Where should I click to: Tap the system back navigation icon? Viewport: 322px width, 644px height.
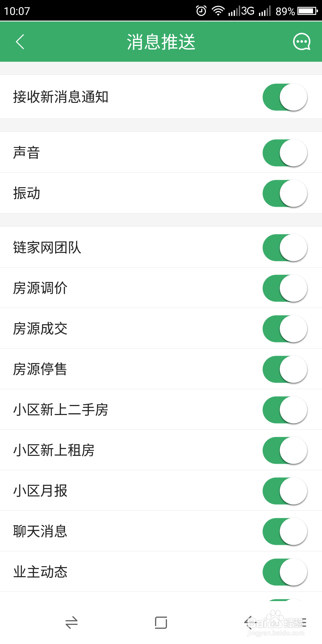(x=250, y=623)
